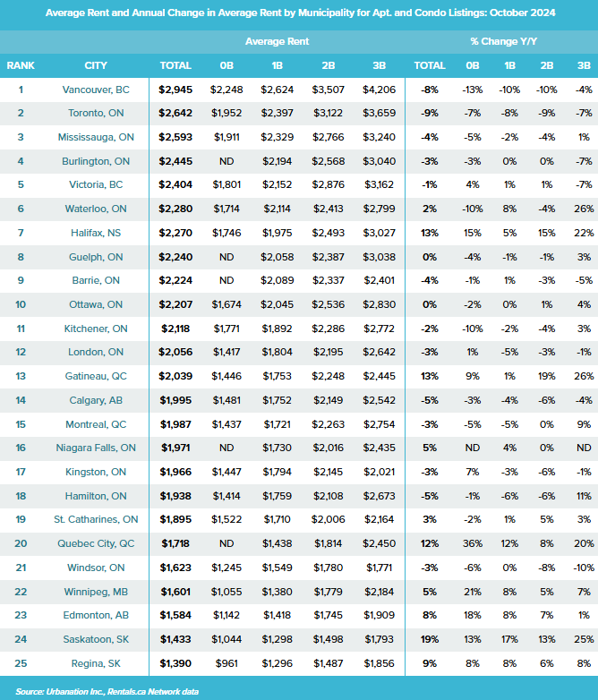Select 'Vancouver, BC' city name

pyautogui.click(x=96, y=90)
